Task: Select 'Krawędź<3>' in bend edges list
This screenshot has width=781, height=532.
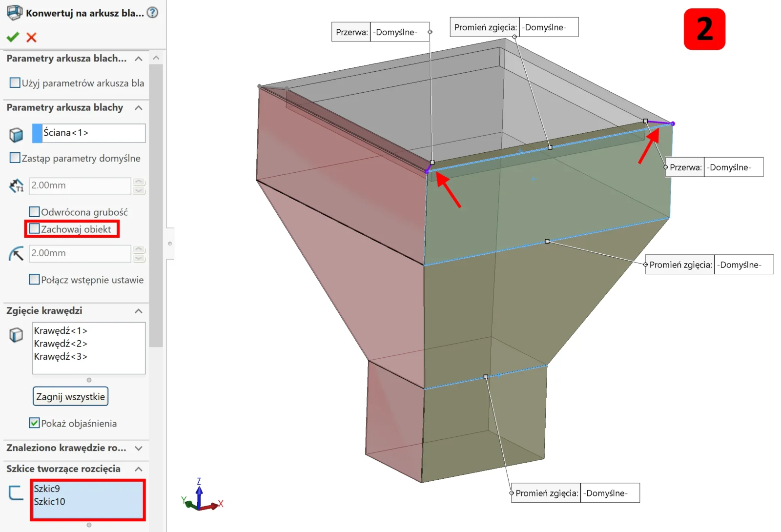Action: point(61,357)
